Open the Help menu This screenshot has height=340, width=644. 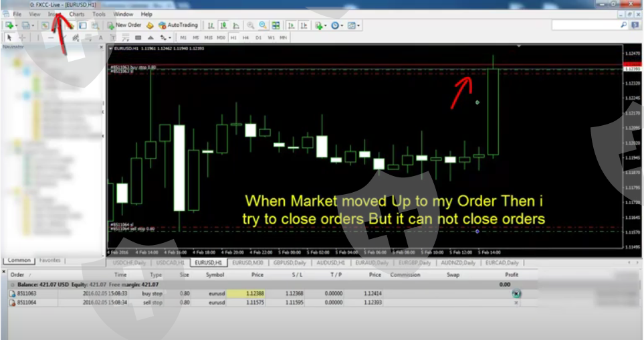[x=146, y=14]
